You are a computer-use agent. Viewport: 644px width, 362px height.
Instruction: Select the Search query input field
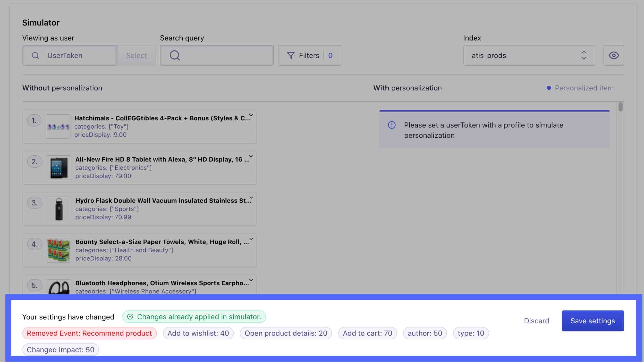tap(216, 55)
